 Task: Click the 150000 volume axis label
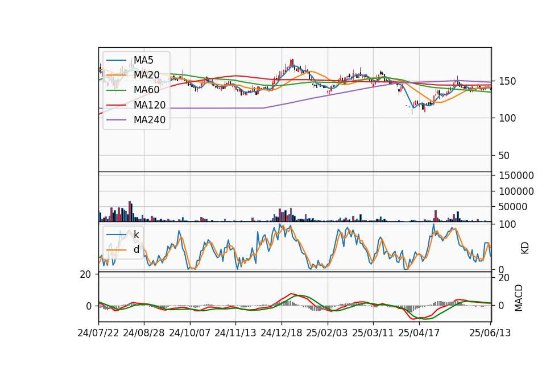click(516, 176)
